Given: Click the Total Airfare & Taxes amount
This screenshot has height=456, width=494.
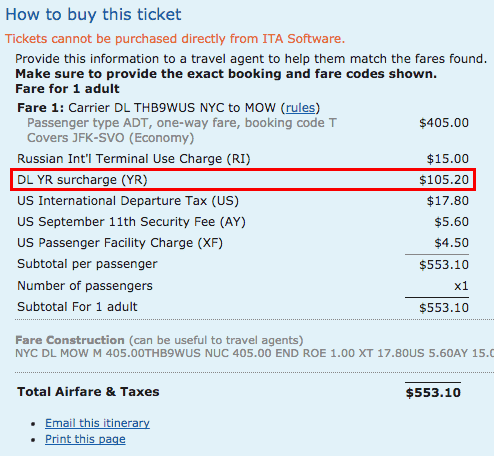Looking at the screenshot, I should [433, 393].
